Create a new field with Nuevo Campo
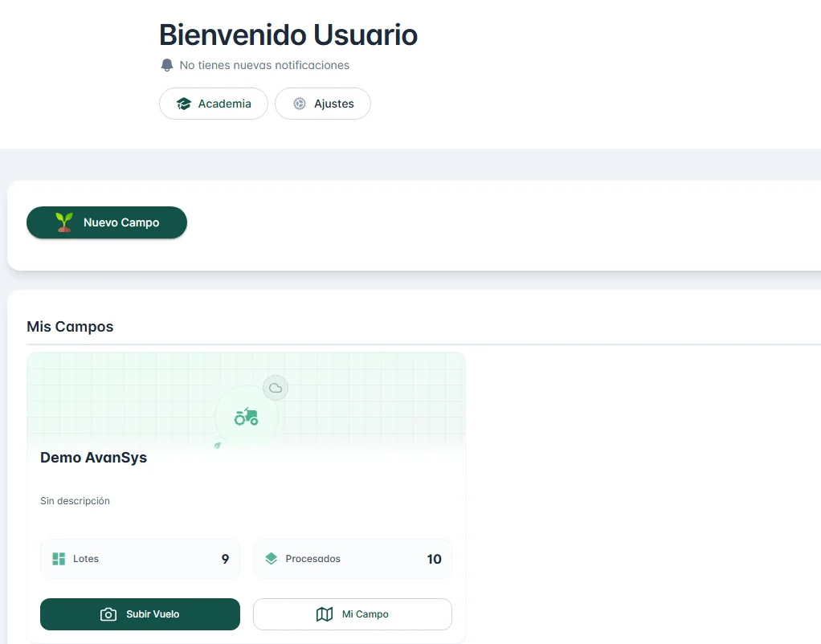Image resolution: width=821 pixels, height=644 pixels. 107,222
